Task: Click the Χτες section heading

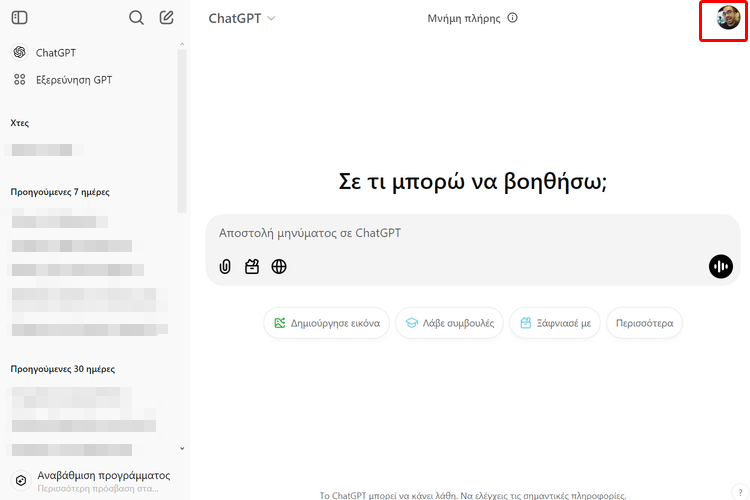Action: (x=20, y=123)
